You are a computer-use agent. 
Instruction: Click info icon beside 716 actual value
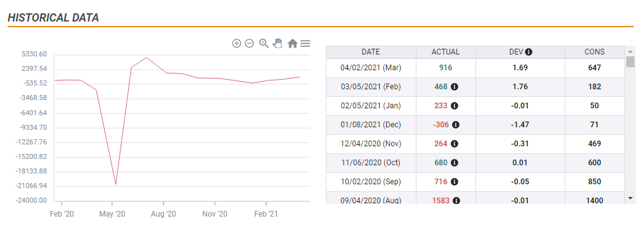point(454,182)
